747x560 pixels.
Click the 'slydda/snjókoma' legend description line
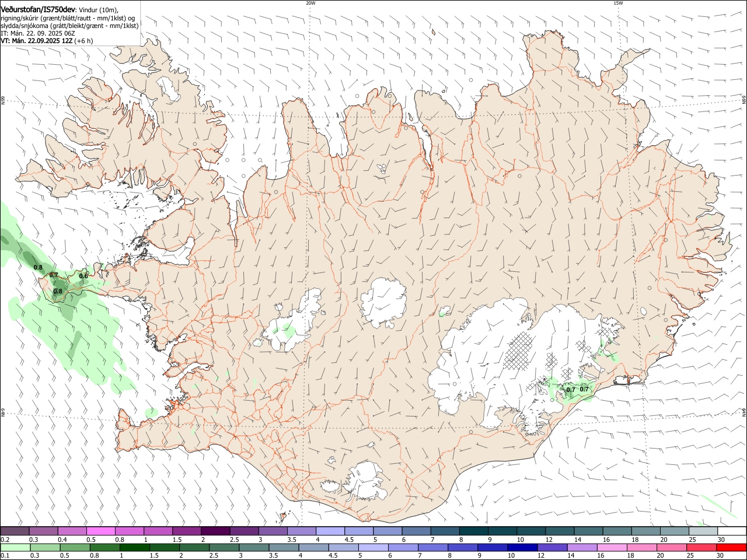pyautogui.click(x=69, y=26)
